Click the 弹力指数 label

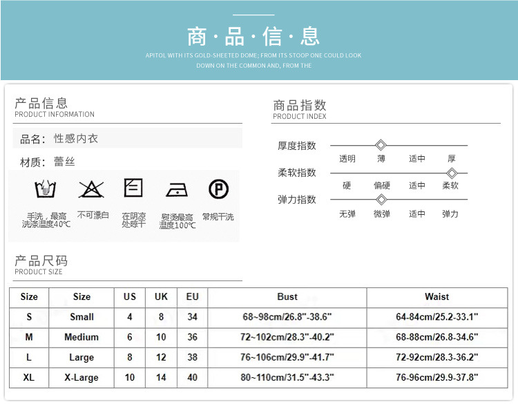coord(297,199)
